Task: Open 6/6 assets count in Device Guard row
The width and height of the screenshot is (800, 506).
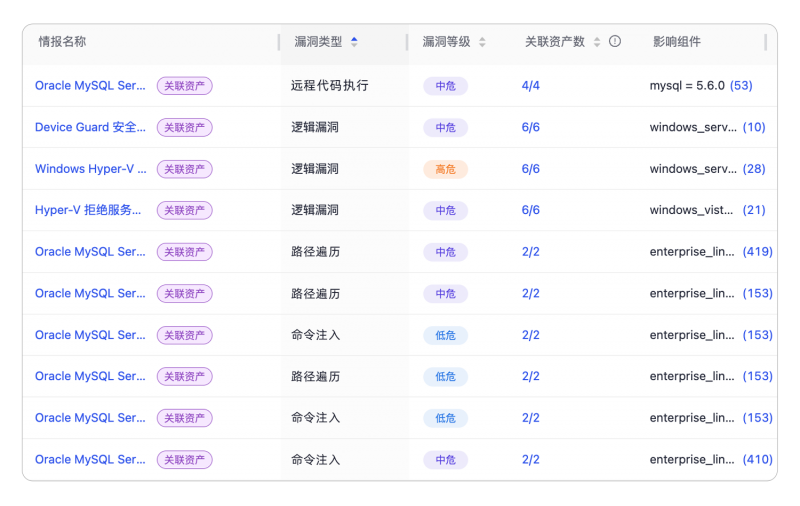Action: coord(531,127)
